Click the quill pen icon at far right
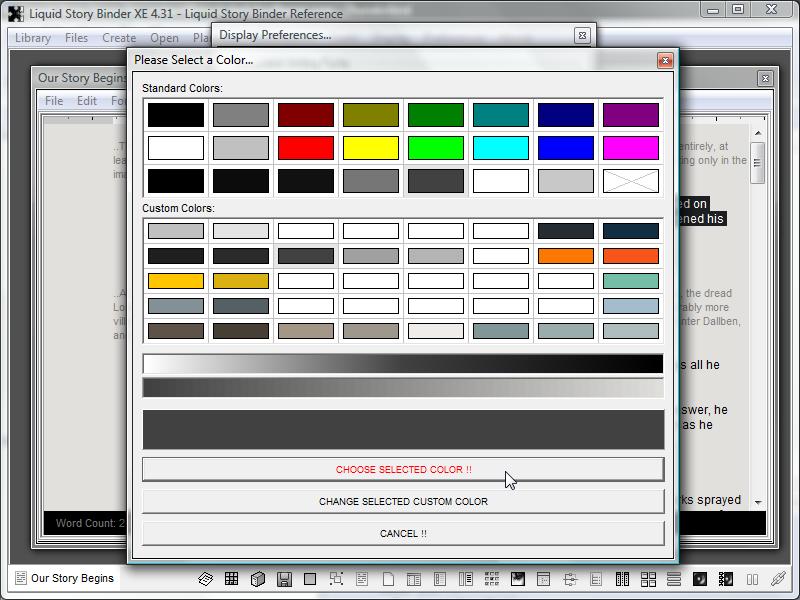800x600 pixels. click(777, 579)
